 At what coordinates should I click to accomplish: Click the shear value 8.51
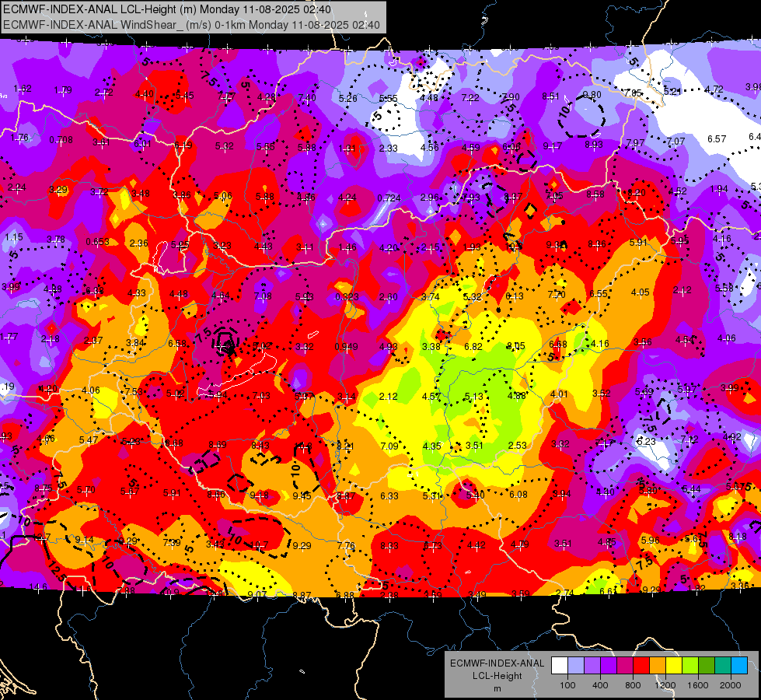point(550,96)
